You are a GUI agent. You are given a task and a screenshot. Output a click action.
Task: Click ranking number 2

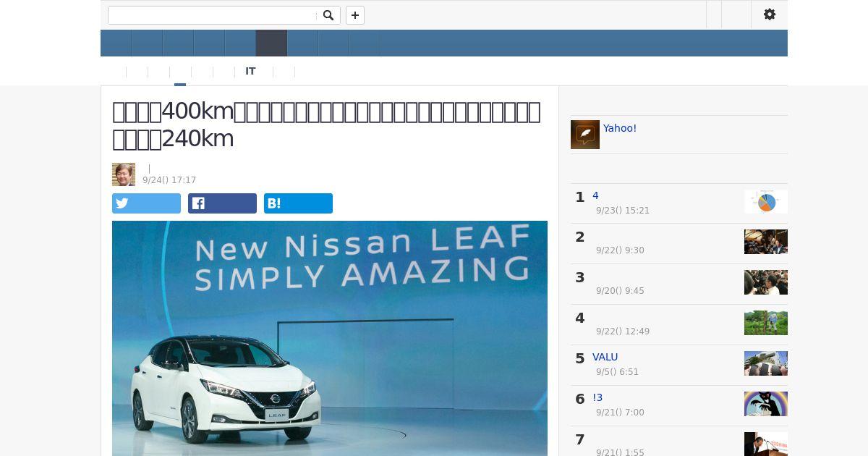point(579,237)
